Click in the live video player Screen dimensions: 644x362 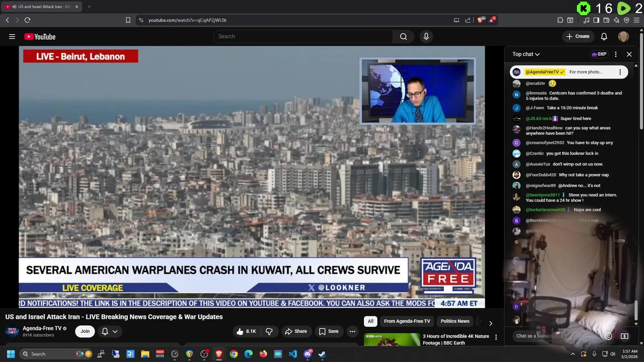tap(252, 177)
